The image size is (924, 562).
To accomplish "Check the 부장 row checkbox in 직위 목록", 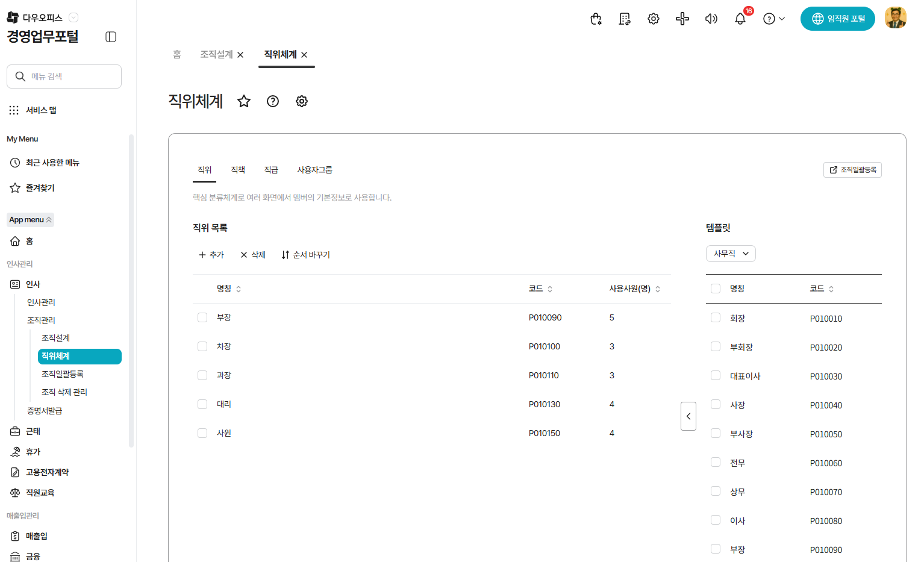I will [202, 317].
